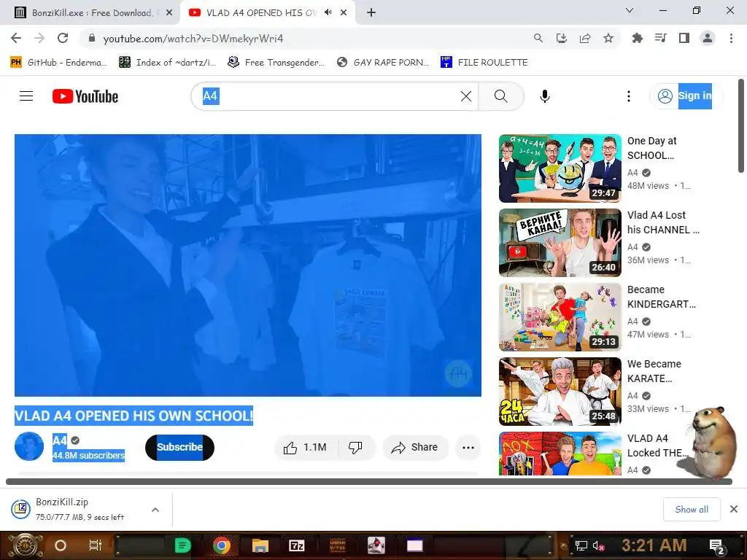The height and width of the screenshot is (560, 747).
Task: Open the tab search dropdown chevron
Action: (630, 10)
